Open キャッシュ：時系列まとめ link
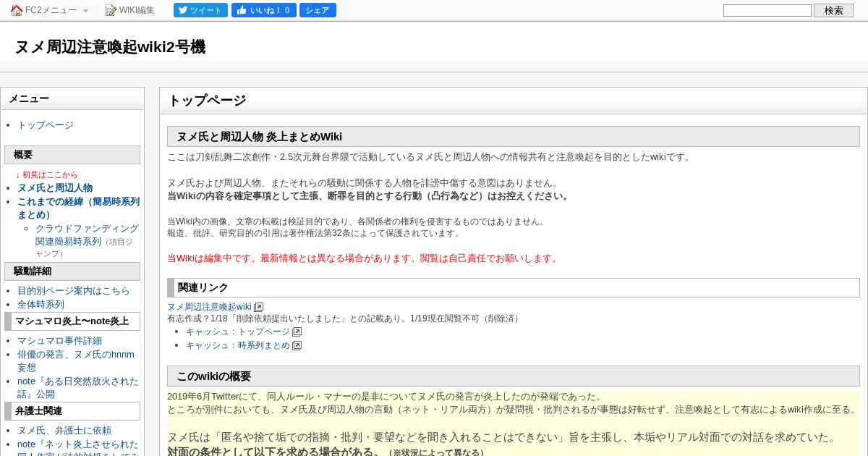Image resolution: width=868 pixels, height=456 pixels. (238, 345)
